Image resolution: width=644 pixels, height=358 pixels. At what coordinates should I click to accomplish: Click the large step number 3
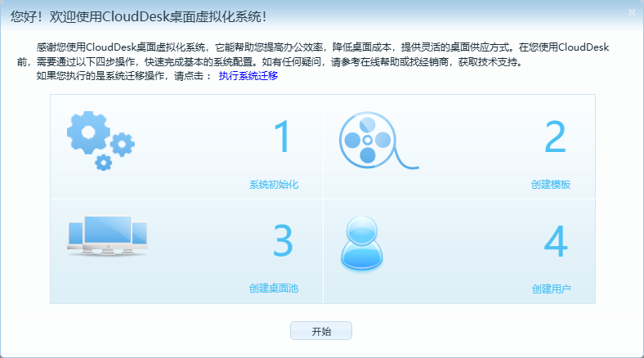tap(283, 240)
